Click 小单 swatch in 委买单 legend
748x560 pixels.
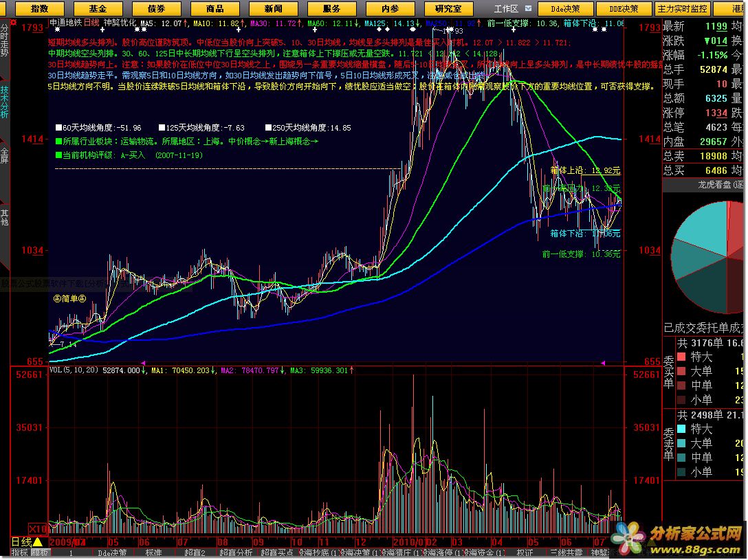click(681, 400)
